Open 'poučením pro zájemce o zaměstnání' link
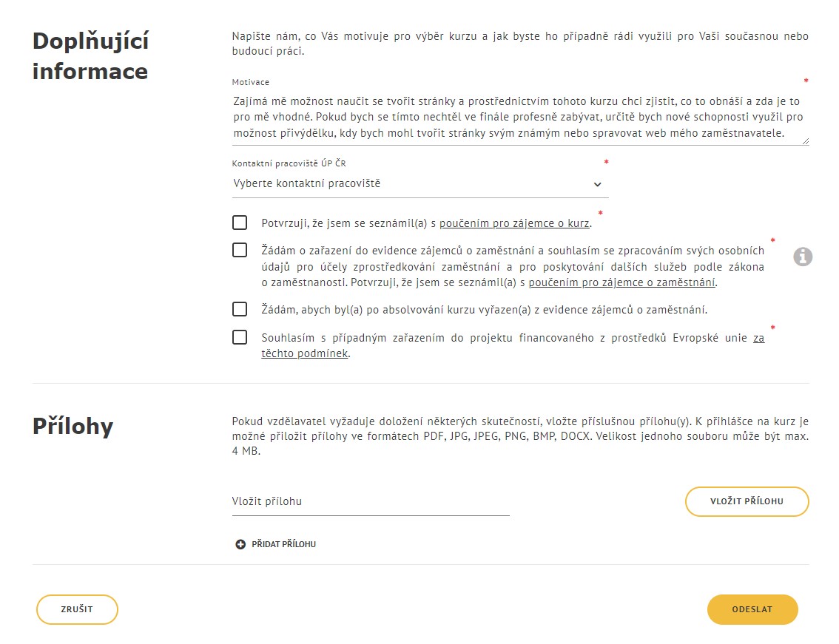 pyautogui.click(x=621, y=282)
